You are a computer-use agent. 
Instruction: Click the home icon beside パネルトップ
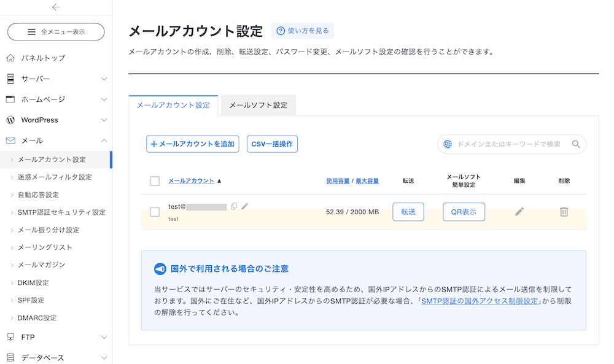10,58
